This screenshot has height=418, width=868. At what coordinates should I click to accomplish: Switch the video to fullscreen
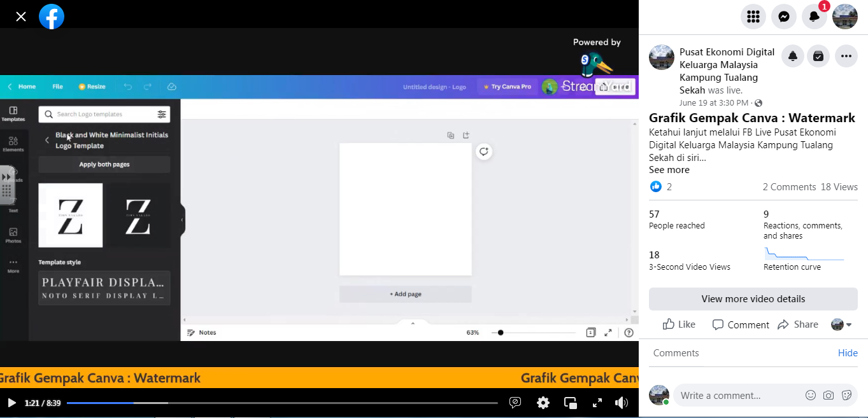[597, 403]
